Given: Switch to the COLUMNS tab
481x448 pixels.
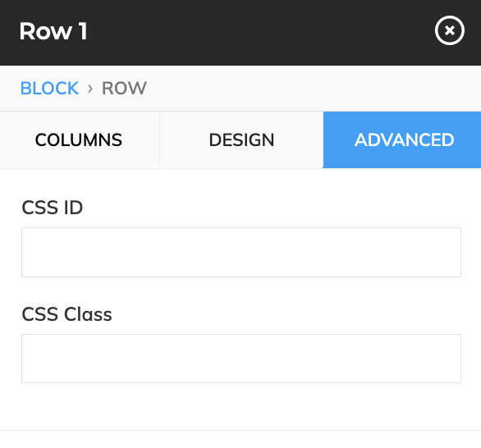Looking at the screenshot, I should pyautogui.click(x=80, y=139).
